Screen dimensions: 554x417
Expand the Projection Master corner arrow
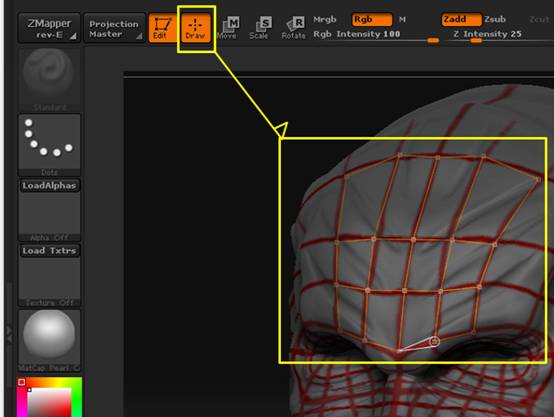point(139,36)
